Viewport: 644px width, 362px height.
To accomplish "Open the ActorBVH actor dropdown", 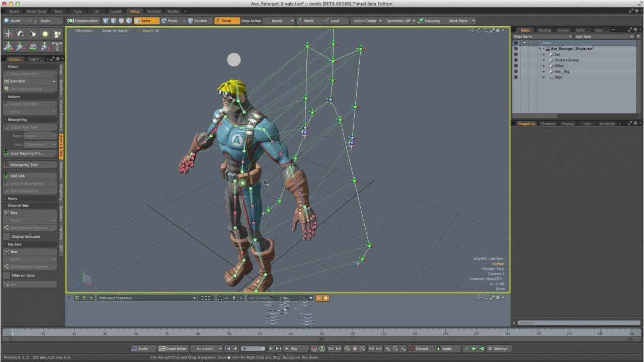I will pos(30,81).
